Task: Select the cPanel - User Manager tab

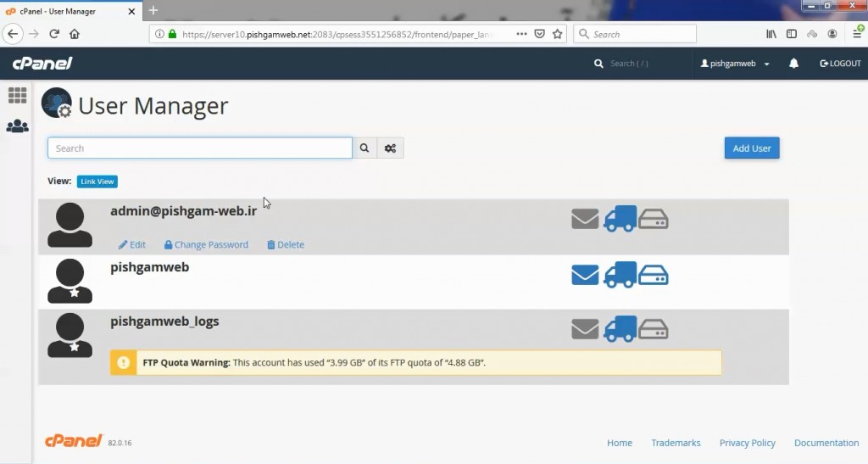Action: (71, 10)
